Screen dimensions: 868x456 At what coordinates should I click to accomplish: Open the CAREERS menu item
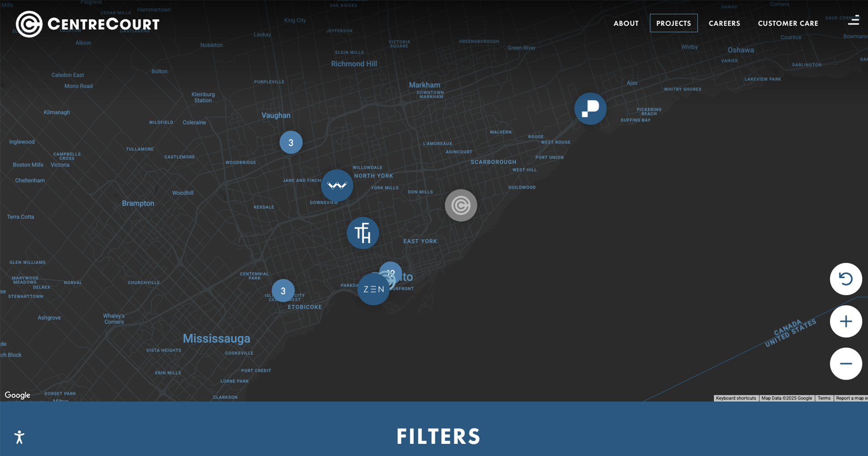pos(724,23)
